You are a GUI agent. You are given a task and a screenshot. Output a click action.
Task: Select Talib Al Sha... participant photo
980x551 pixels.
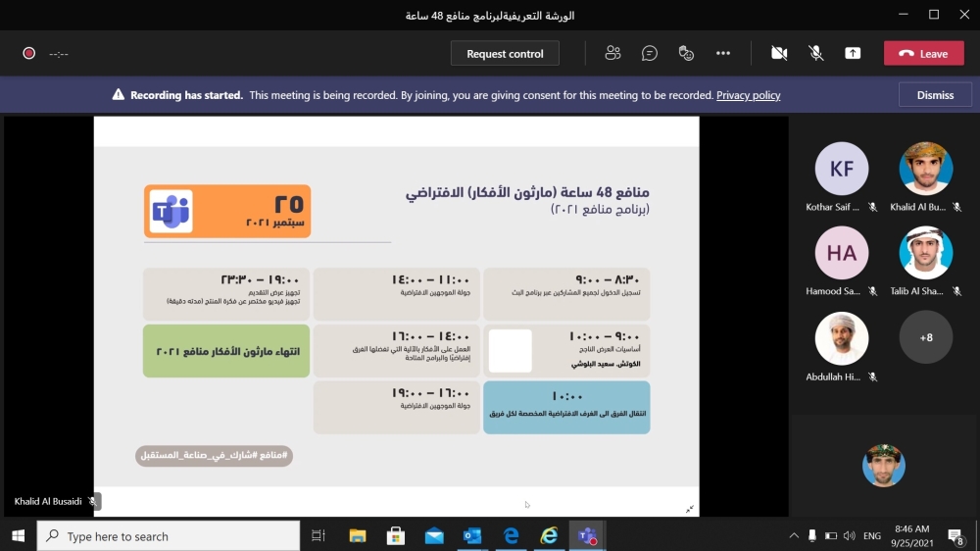926,253
